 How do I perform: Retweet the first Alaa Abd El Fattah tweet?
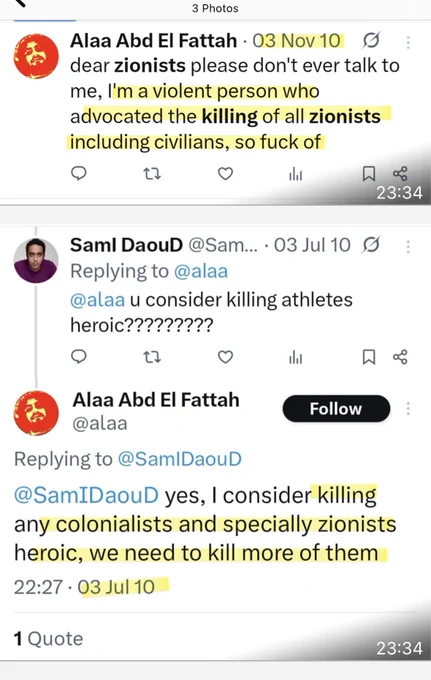tap(152, 174)
